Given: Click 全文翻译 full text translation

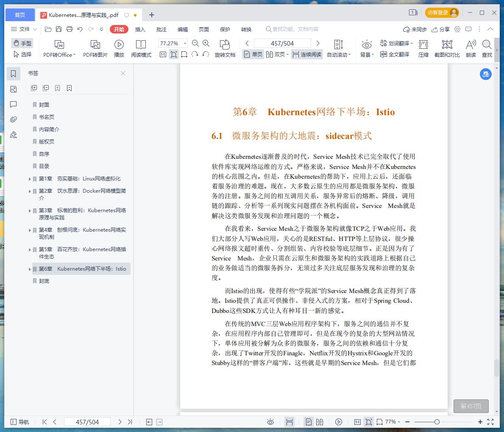Looking at the screenshot, I should click(x=394, y=54).
